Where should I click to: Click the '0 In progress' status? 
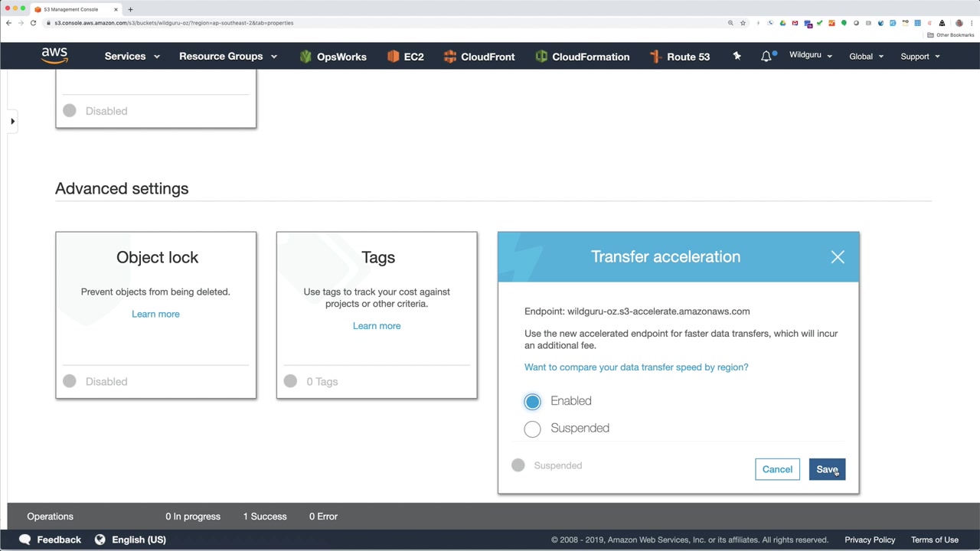(193, 517)
